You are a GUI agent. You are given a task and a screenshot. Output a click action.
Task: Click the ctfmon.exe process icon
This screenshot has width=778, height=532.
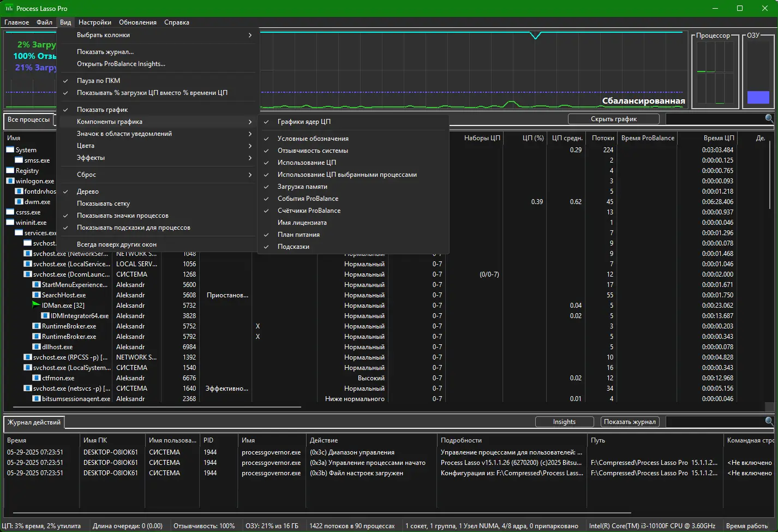tap(37, 378)
